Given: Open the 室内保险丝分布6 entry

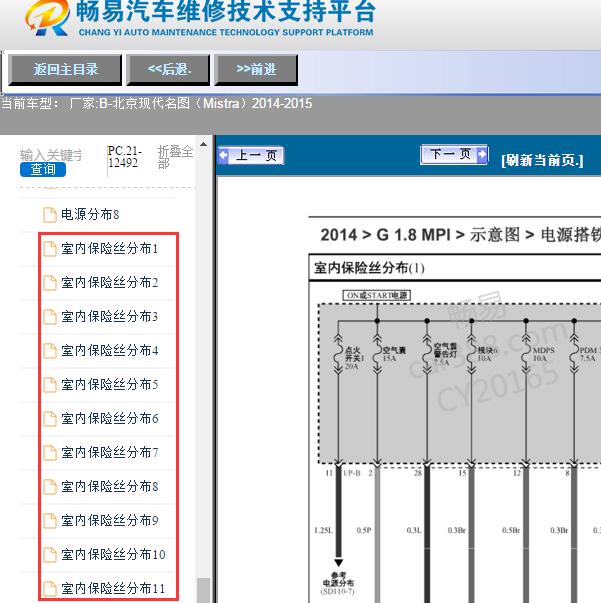Looking at the screenshot, I should pos(110,418).
